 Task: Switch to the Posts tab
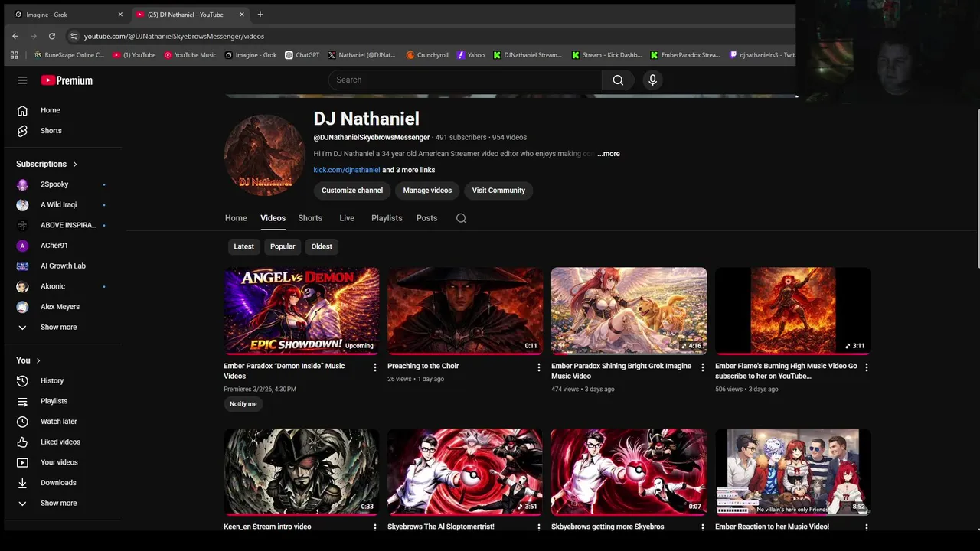(426, 218)
